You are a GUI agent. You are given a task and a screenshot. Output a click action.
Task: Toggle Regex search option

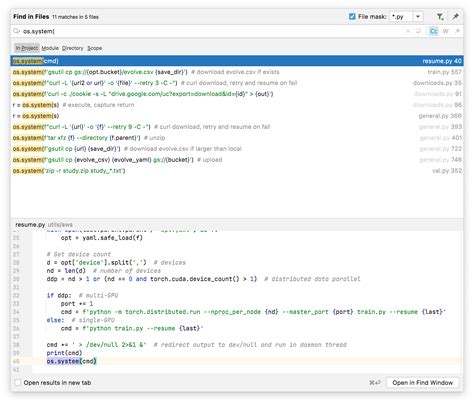click(457, 31)
